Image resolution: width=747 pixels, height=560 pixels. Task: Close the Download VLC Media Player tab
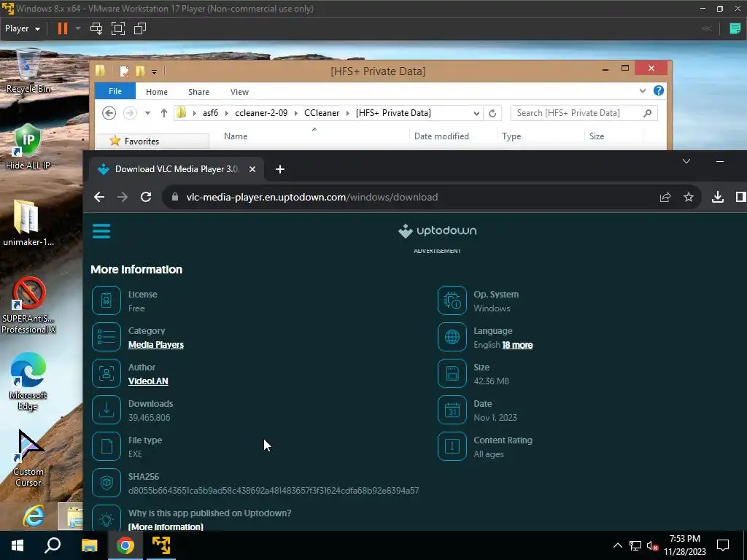tap(252, 169)
